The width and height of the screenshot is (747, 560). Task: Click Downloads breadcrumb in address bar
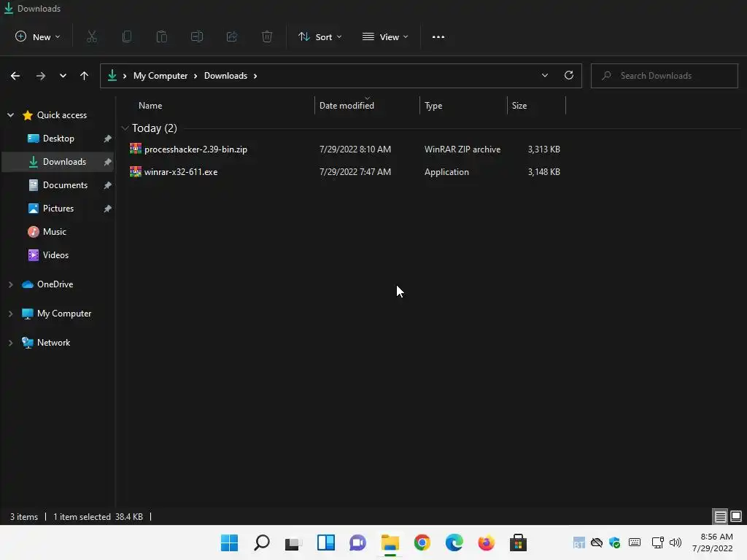click(x=226, y=76)
